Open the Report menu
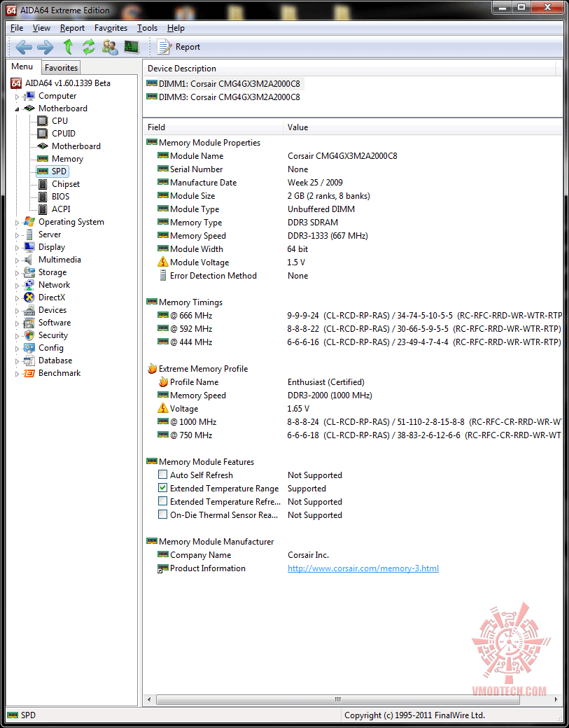569x728 pixels. pos(72,28)
